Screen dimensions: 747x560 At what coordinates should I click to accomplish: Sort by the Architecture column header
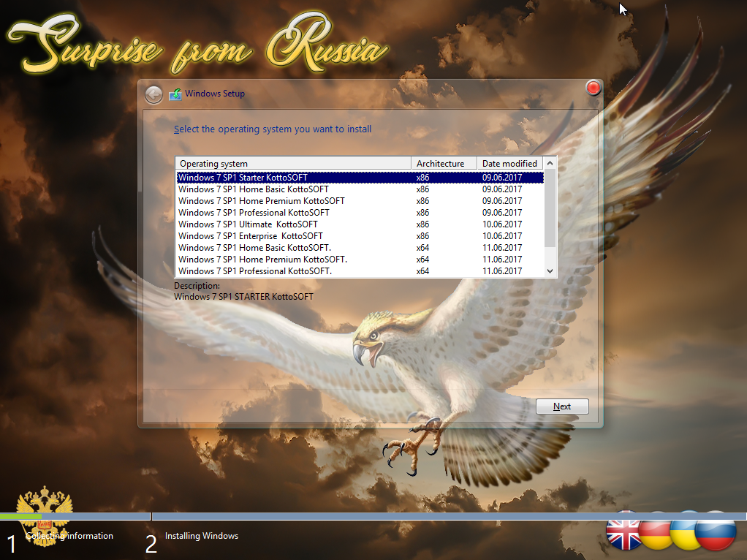[444, 164]
